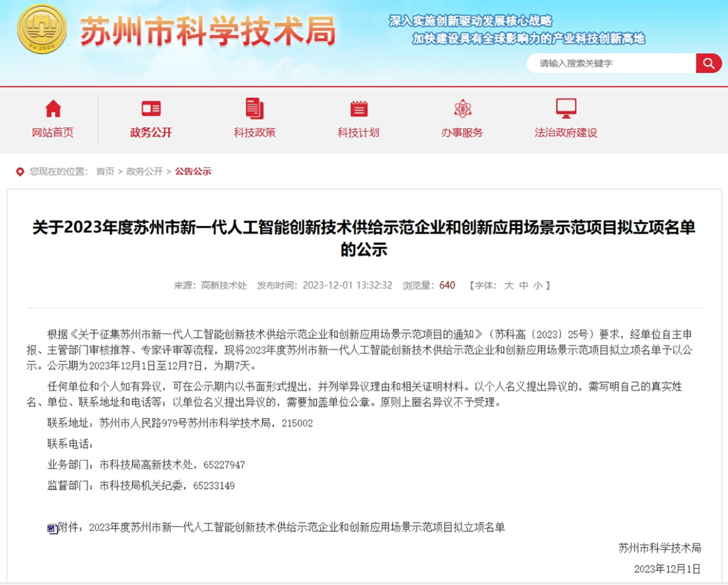This screenshot has width=728, height=585.
Task: Open the 附件 拟立项名单 attachment link
Action: [x=296, y=527]
